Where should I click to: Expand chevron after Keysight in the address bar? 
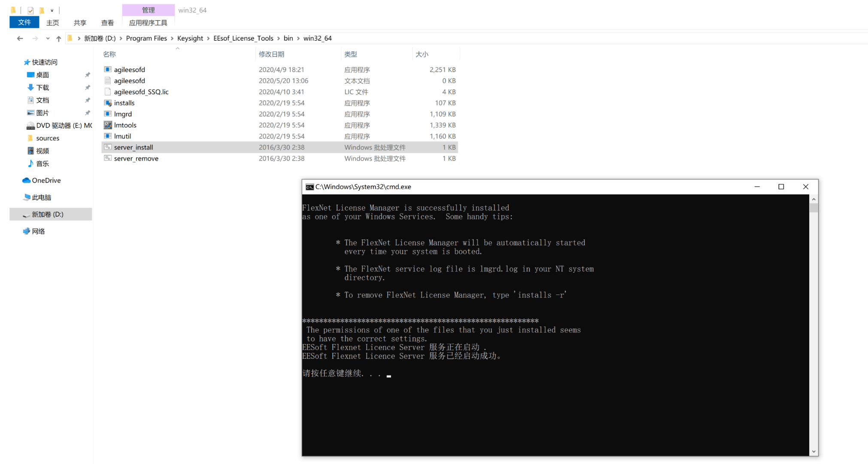coord(208,39)
